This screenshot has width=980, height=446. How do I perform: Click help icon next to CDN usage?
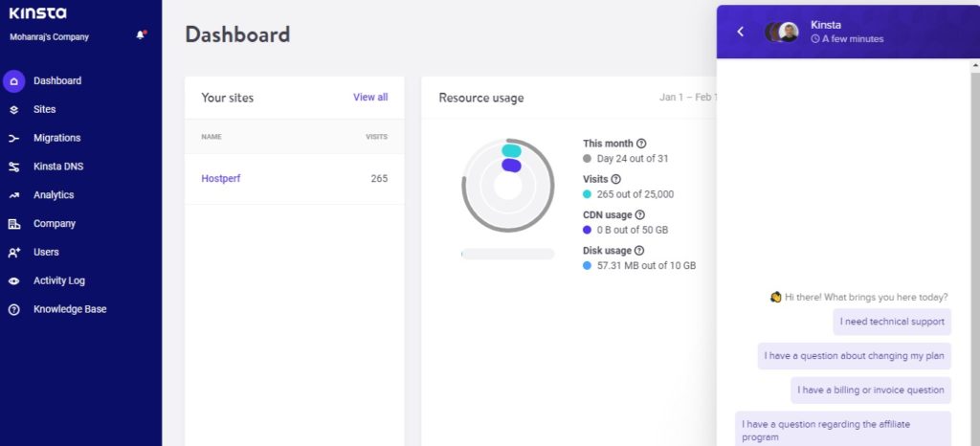click(639, 214)
